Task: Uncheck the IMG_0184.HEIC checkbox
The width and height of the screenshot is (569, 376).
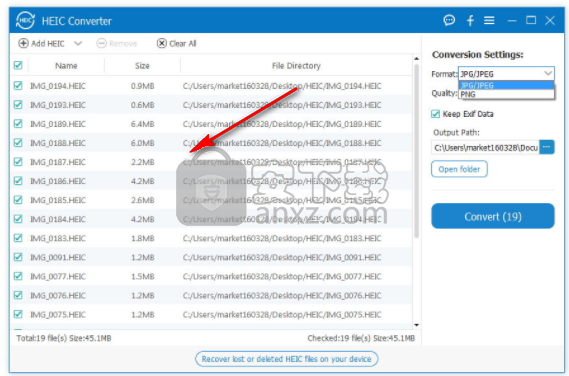Action: pos(18,219)
